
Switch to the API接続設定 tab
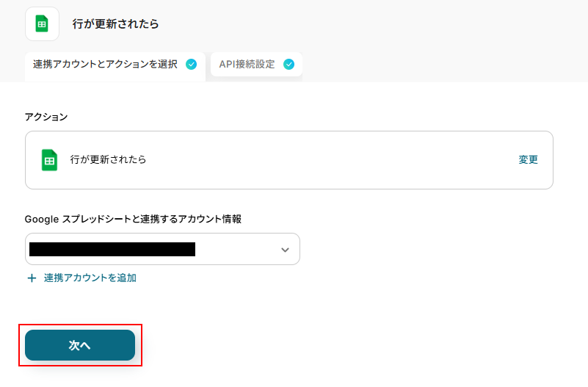pyautogui.click(x=247, y=65)
